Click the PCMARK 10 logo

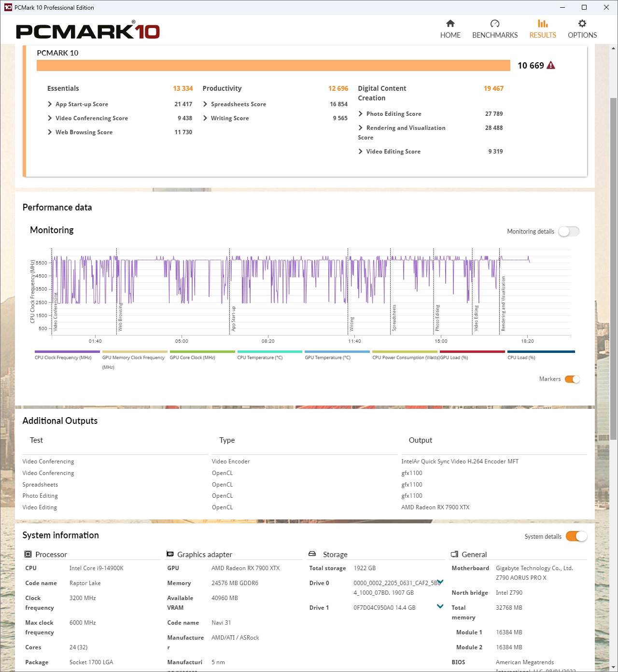88,30
